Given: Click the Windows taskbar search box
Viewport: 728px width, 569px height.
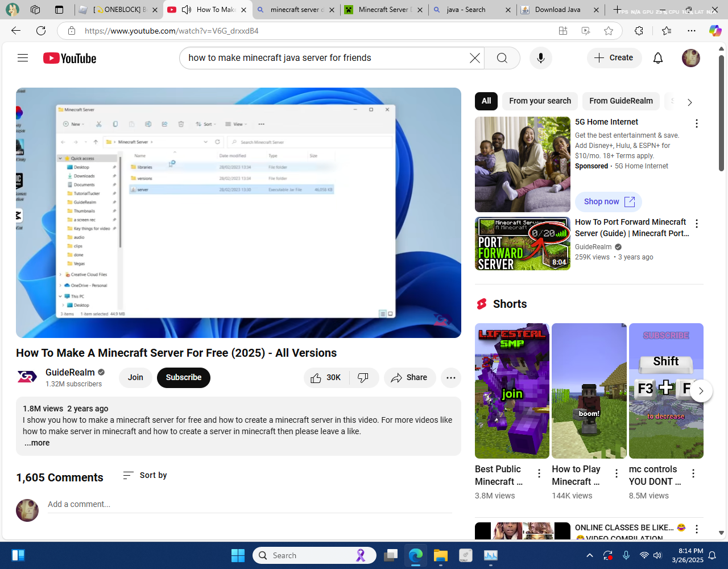Looking at the screenshot, I should 315,555.
